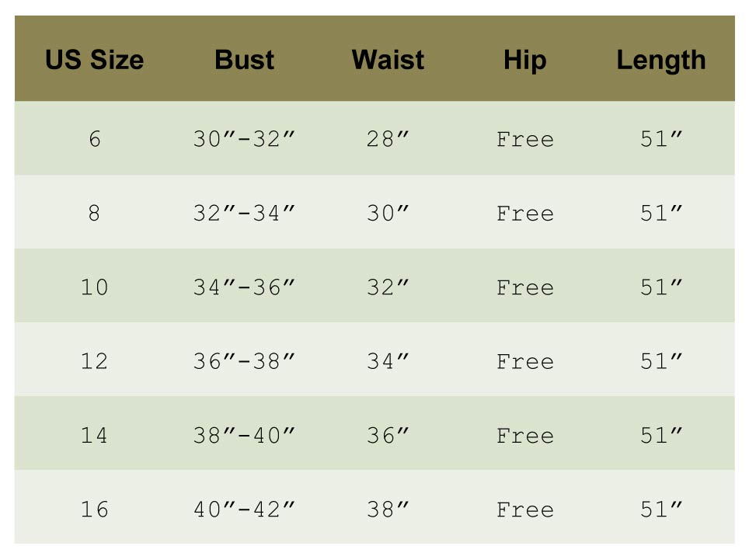
Task: Click the 36″ waist value
Action: coord(388,436)
